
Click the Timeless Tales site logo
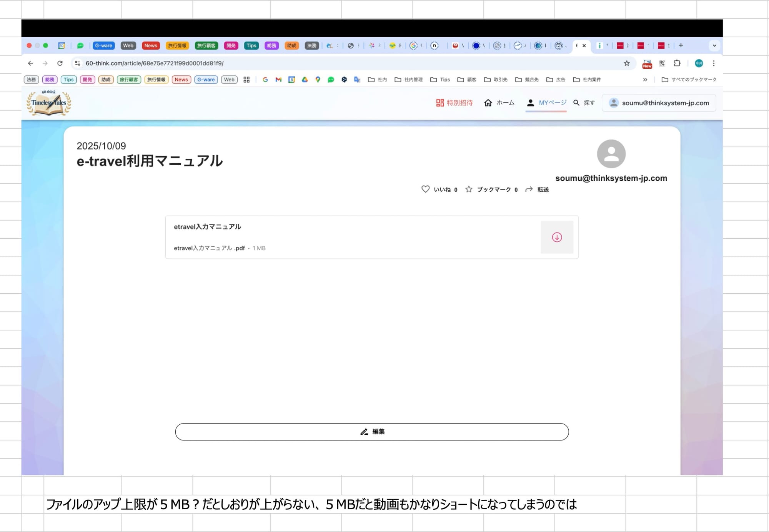(x=49, y=103)
